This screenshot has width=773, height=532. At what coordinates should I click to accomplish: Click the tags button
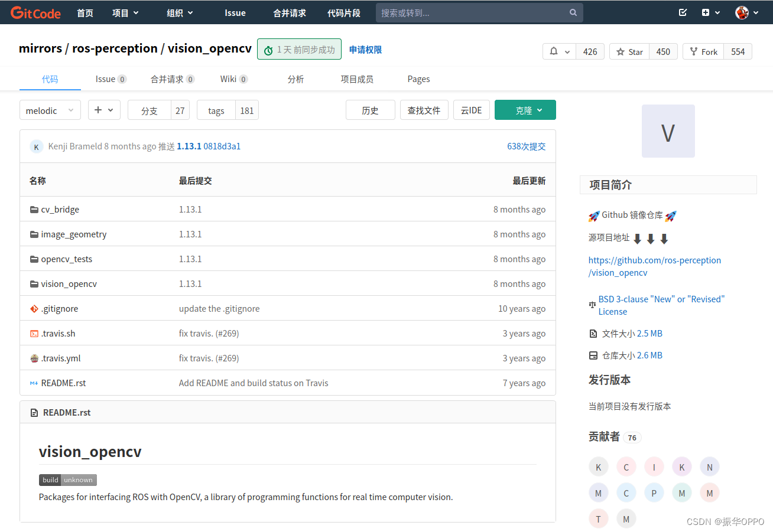pos(216,110)
